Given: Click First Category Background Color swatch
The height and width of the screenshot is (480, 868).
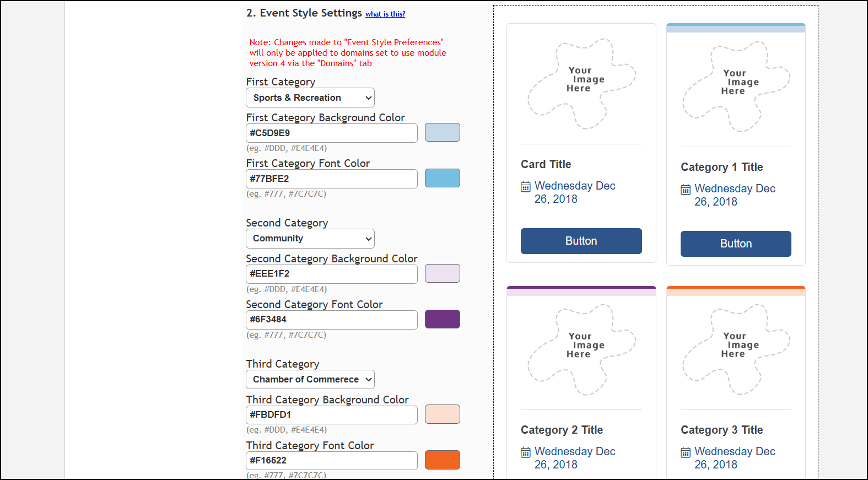Looking at the screenshot, I should click(x=442, y=132).
